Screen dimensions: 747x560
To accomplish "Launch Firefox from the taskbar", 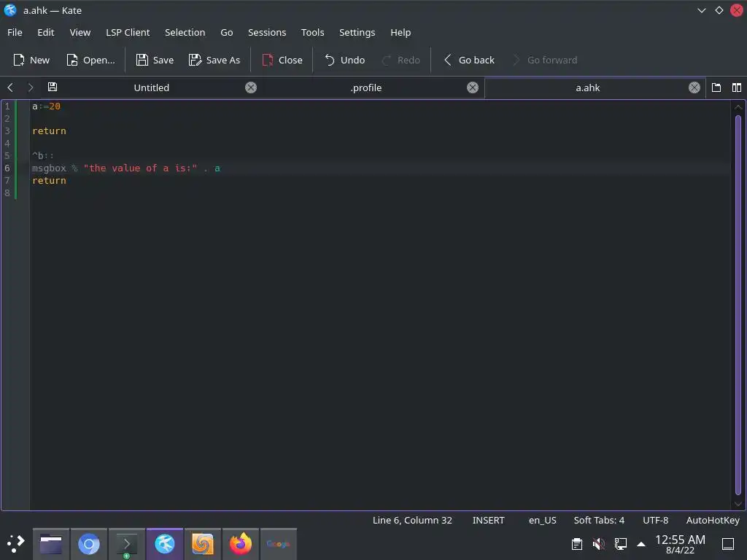I will pos(241,544).
